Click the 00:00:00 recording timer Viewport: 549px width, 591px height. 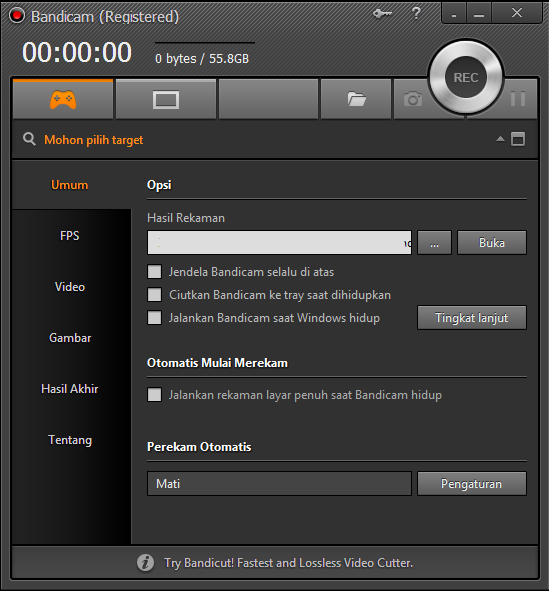[77, 52]
